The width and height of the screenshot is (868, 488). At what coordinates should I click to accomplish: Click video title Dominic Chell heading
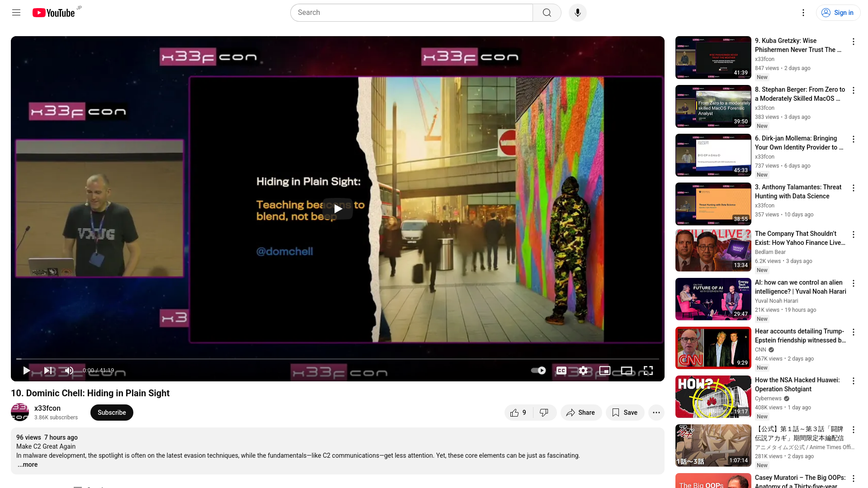coord(90,393)
